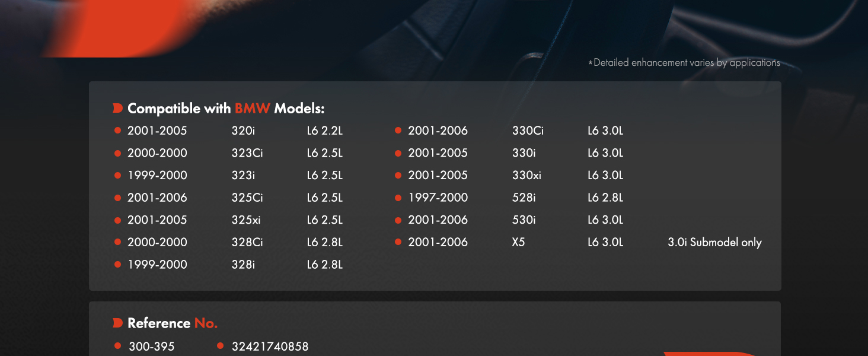This screenshot has width=868, height=356.
Task: Click the orange D icon beside Reference No.
Action: [x=117, y=323]
